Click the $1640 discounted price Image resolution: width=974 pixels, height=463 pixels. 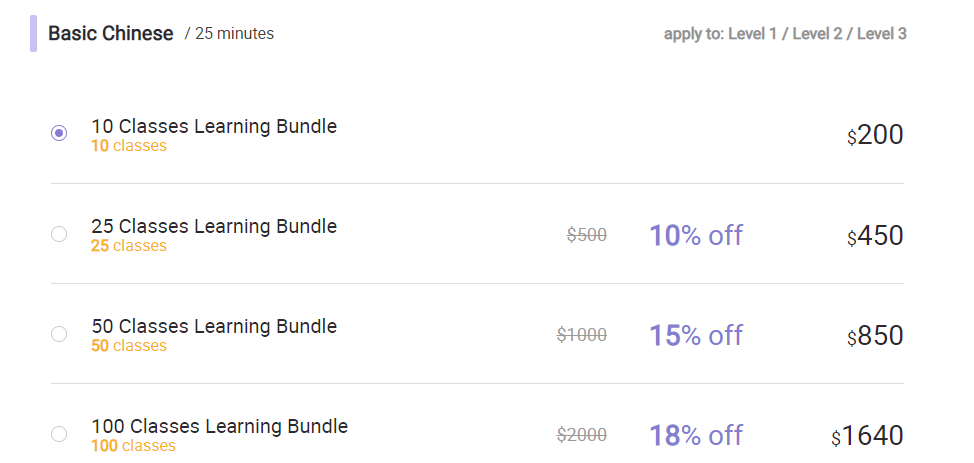coord(867,436)
